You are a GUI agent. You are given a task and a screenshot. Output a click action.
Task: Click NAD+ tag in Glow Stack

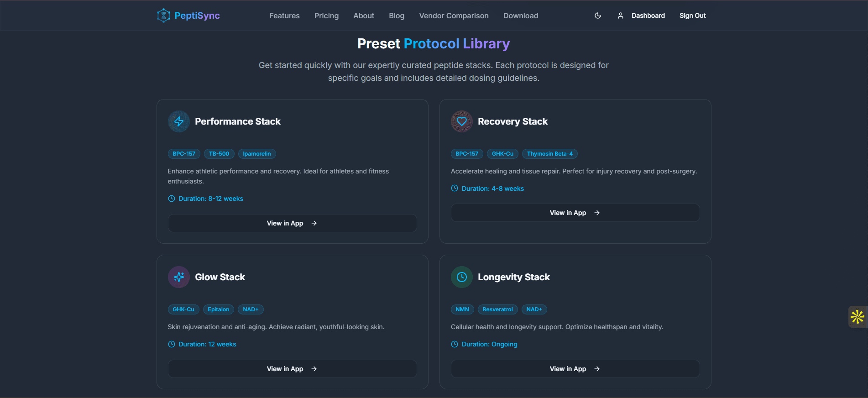(251, 309)
